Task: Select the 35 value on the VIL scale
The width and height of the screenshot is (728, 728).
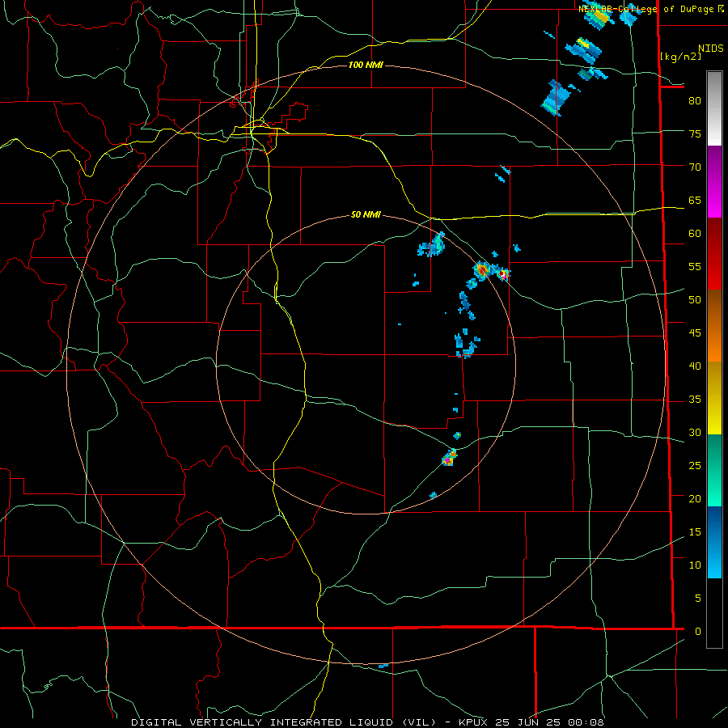Action: (695, 400)
